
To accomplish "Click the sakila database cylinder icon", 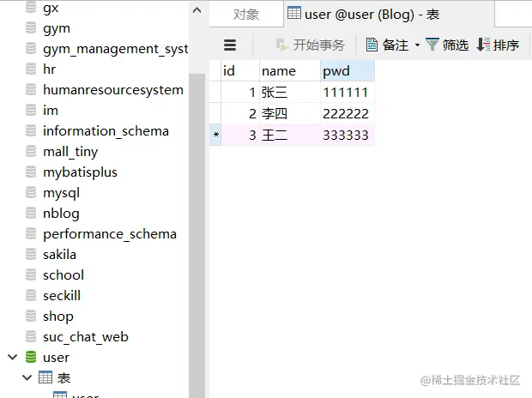I will pos(31,254).
